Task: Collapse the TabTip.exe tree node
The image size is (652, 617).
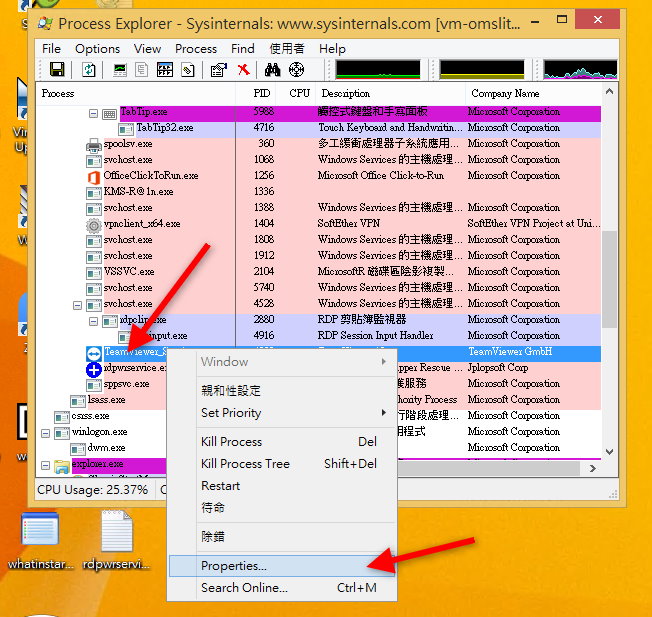Action: pyautogui.click(x=94, y=113)
